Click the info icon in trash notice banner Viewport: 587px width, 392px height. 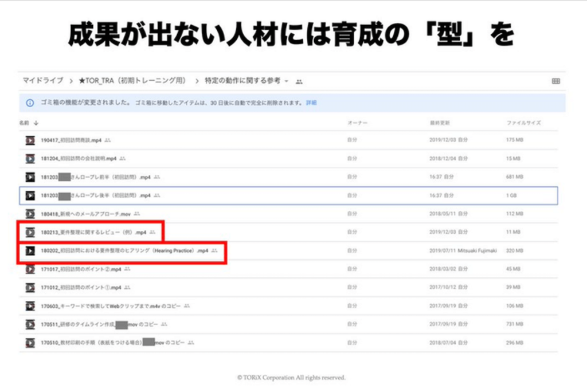coord(30,103)
